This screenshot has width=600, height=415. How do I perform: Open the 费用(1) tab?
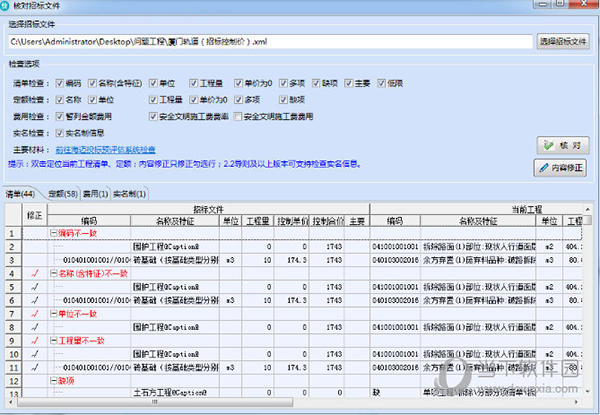[x=95, y=194]
